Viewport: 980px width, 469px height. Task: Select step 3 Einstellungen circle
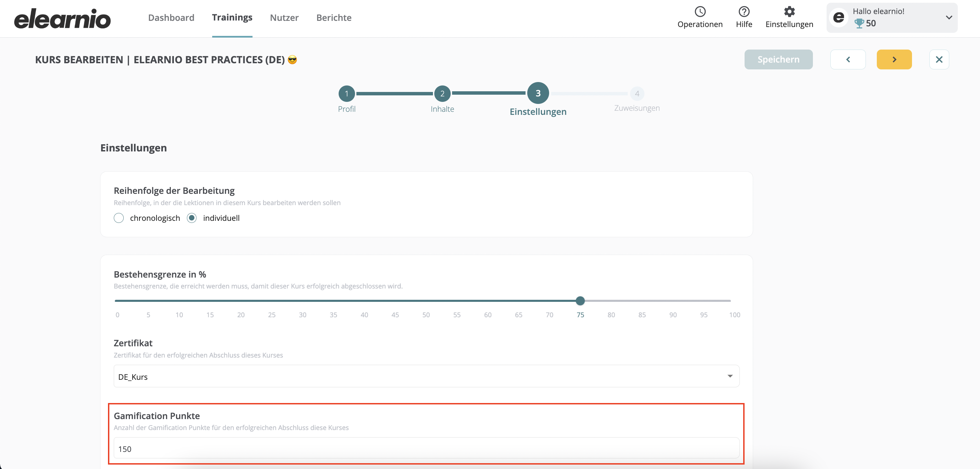pos(538,93)
